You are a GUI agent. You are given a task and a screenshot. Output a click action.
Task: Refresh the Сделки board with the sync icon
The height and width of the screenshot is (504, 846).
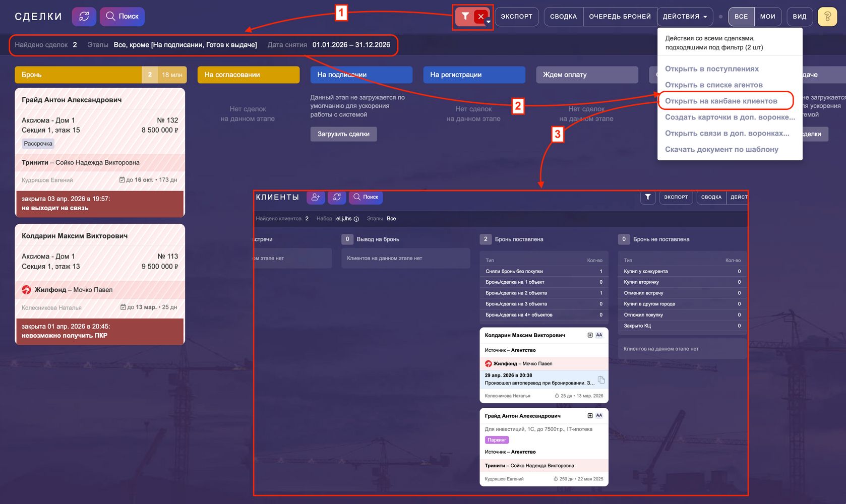pos(84,16)
